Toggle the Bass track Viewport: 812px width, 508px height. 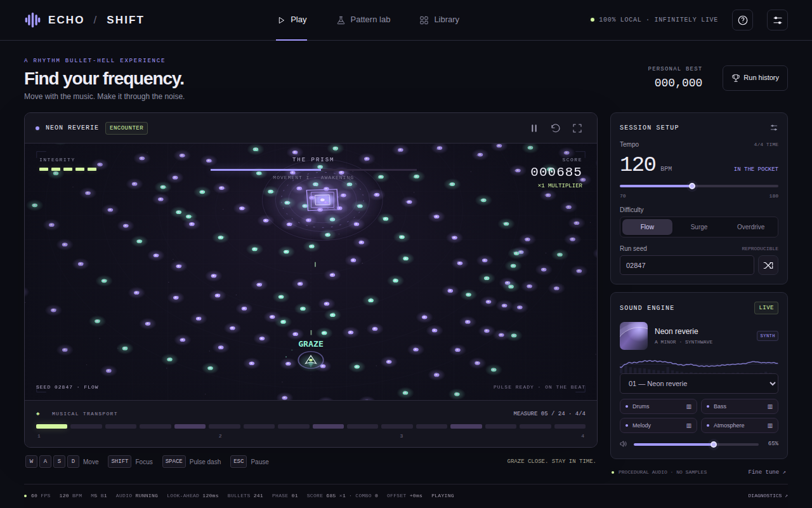tap(740, 407)
